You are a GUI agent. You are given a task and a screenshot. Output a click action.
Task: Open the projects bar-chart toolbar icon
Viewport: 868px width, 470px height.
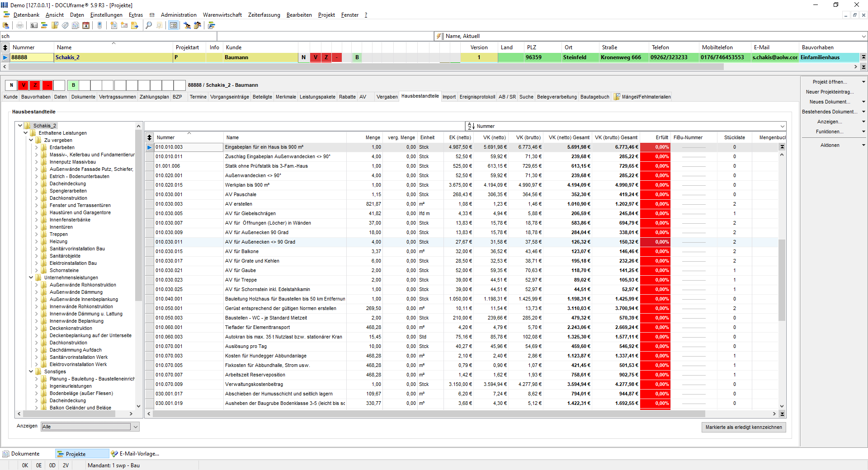(44, 25)
